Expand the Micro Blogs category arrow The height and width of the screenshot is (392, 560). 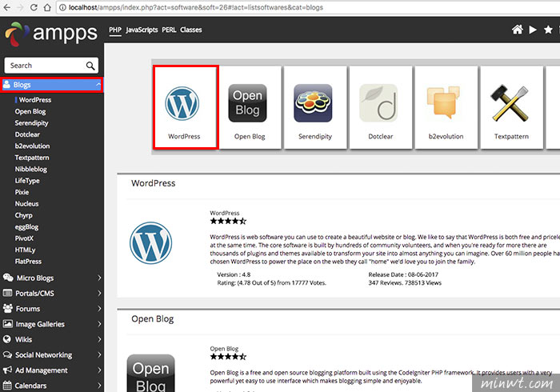tap(99, 278)
